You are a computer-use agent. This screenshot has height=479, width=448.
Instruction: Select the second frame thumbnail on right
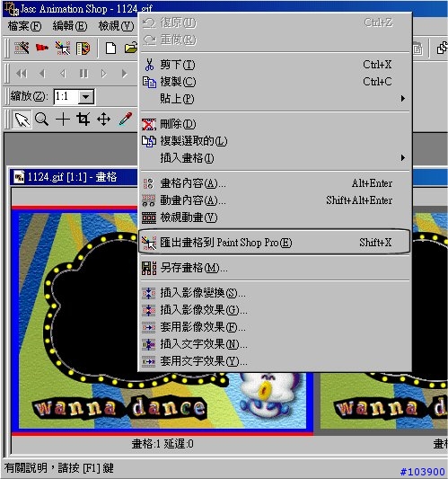[430, 321]
